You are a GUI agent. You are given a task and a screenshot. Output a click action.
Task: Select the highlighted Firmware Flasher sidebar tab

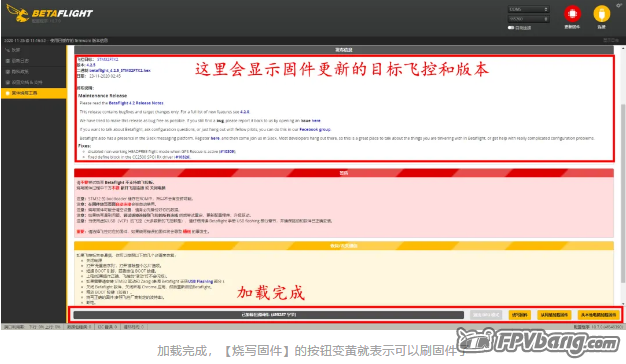tap(34, 93)
